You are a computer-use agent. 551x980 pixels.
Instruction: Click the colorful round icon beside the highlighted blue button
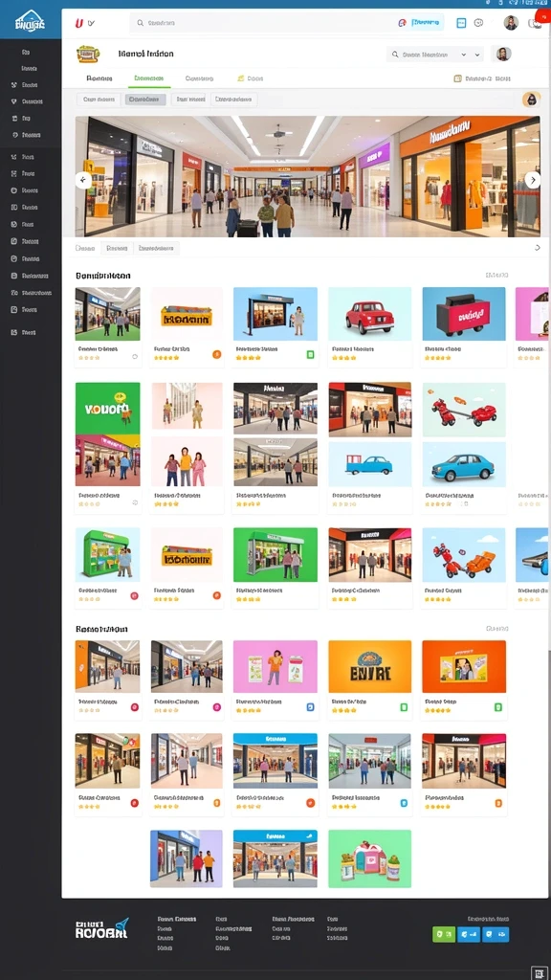click(x=403, y=23)
